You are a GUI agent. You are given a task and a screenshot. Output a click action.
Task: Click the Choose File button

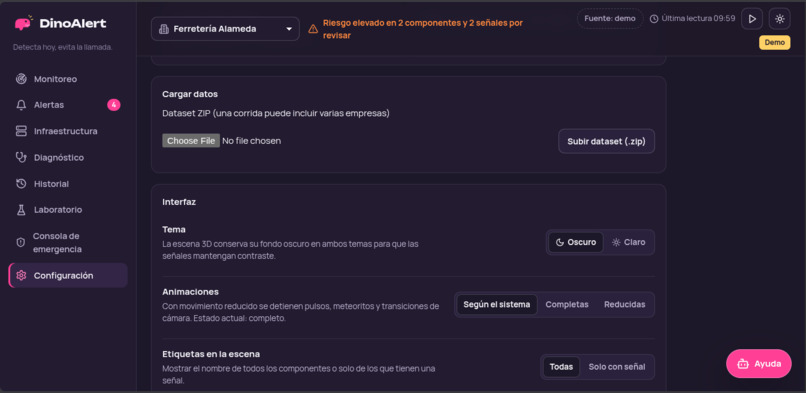point(191,141)
